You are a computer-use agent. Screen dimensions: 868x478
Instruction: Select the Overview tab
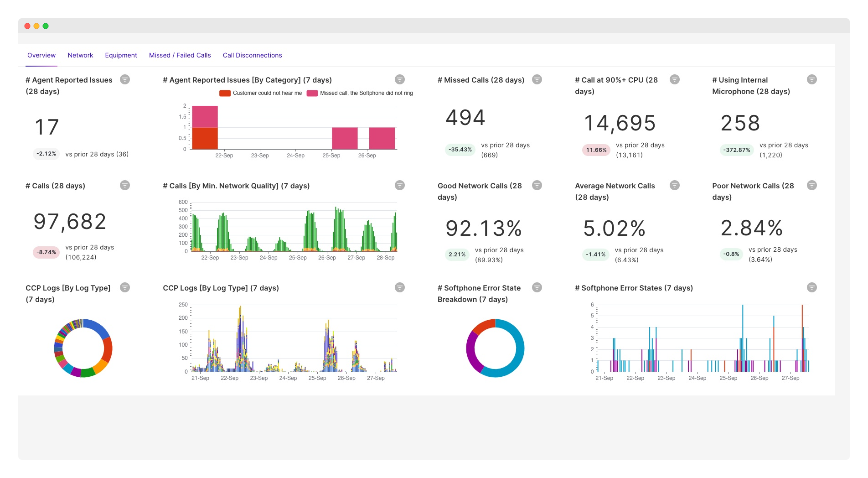click(41, 55)
